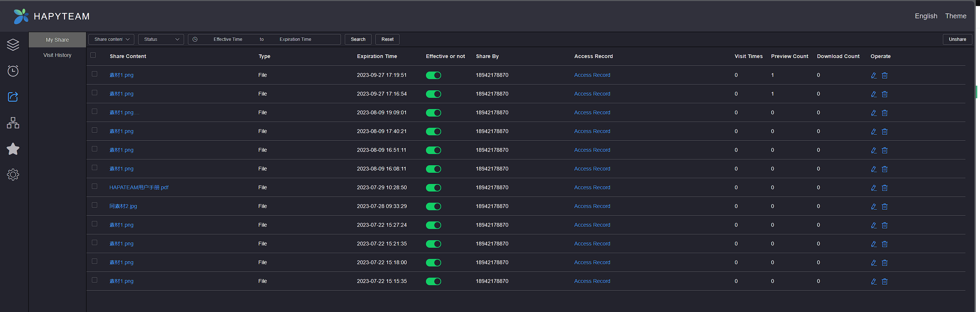
Task: Open the organization structure icon in the sidebar
Action: pyautogui.click(x=13, y=123)
